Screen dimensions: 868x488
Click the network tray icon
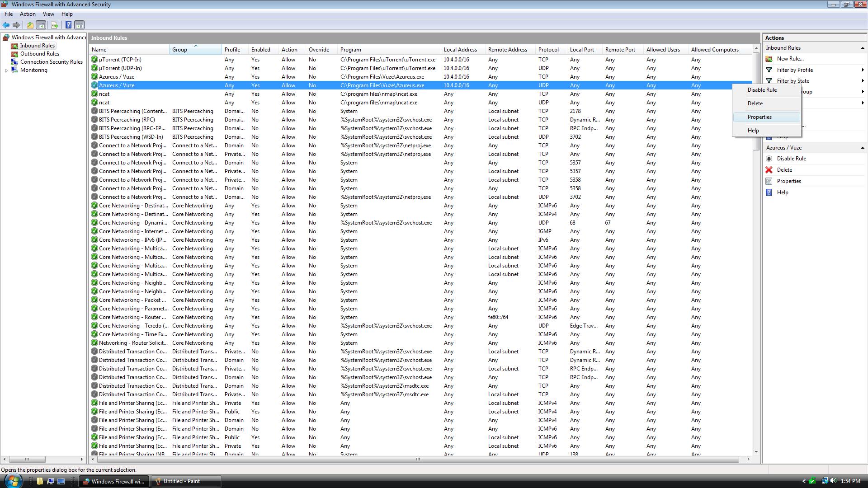825,481
